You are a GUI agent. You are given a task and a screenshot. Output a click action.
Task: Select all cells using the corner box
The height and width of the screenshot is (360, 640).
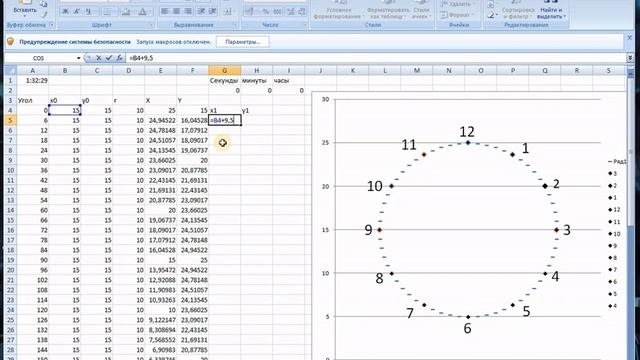click(10, 70)
